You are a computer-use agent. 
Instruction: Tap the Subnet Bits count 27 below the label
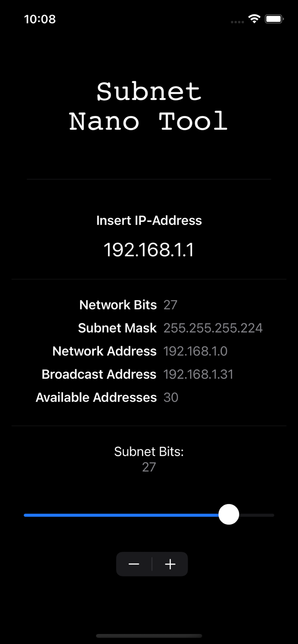click(x=149, y=467)
